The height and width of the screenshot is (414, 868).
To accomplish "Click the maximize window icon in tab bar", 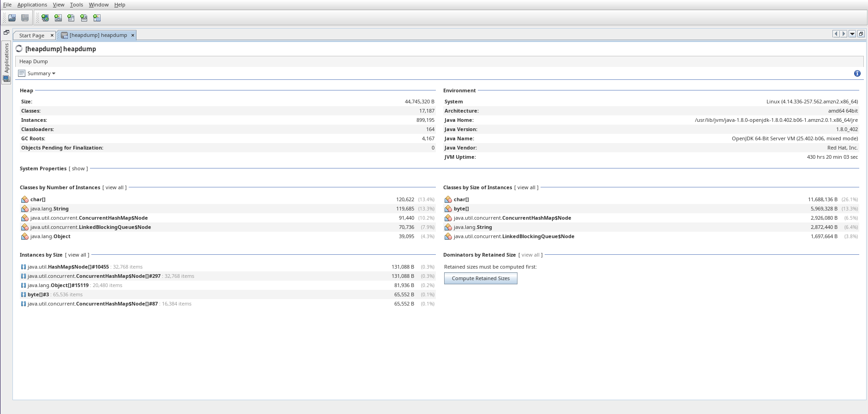I will (x=861, y=34).
